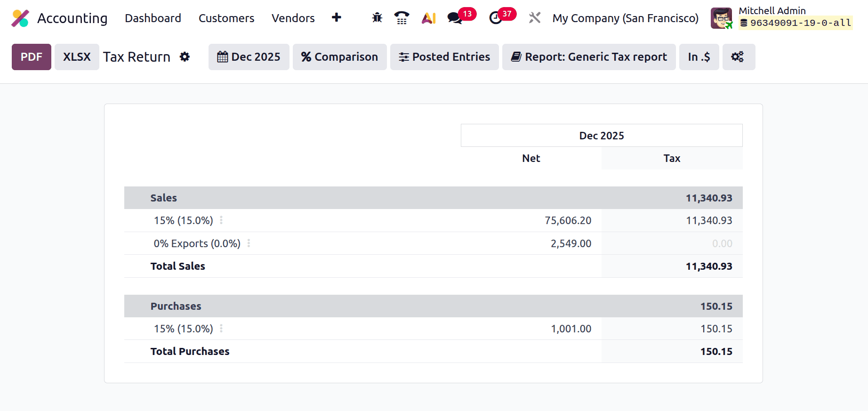The width and height of the screenshot is (868, 411).
Task: Click the Tax column header
Action: click(672, 158)
